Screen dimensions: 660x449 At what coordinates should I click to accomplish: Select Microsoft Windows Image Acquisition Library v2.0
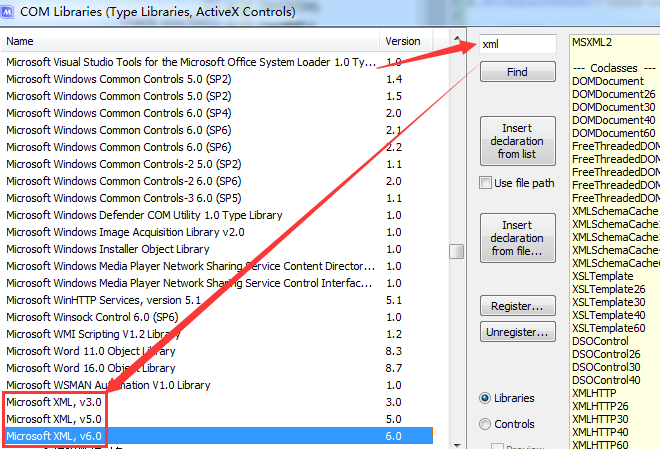coord(217,232)
